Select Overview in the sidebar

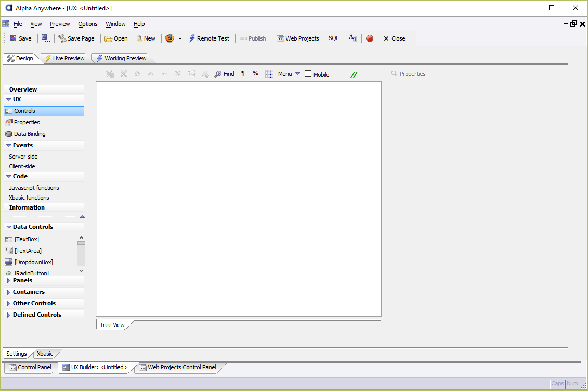(44, 89)
